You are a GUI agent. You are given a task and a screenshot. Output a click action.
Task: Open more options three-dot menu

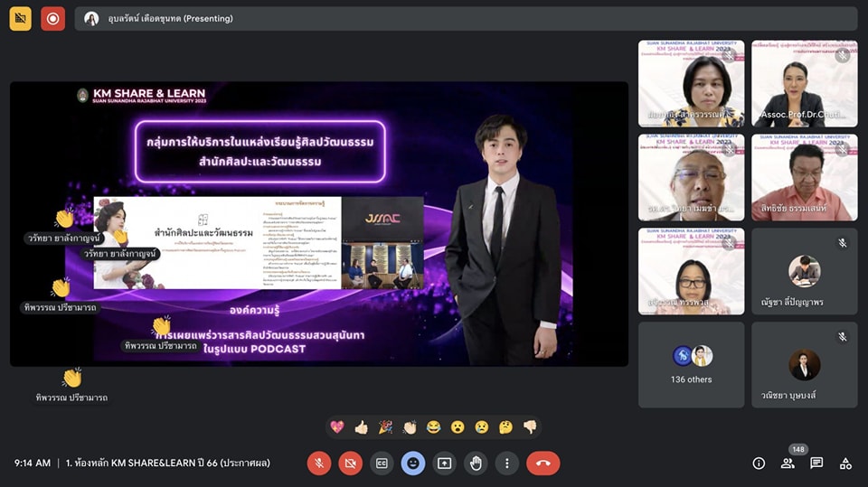[507, 463]
